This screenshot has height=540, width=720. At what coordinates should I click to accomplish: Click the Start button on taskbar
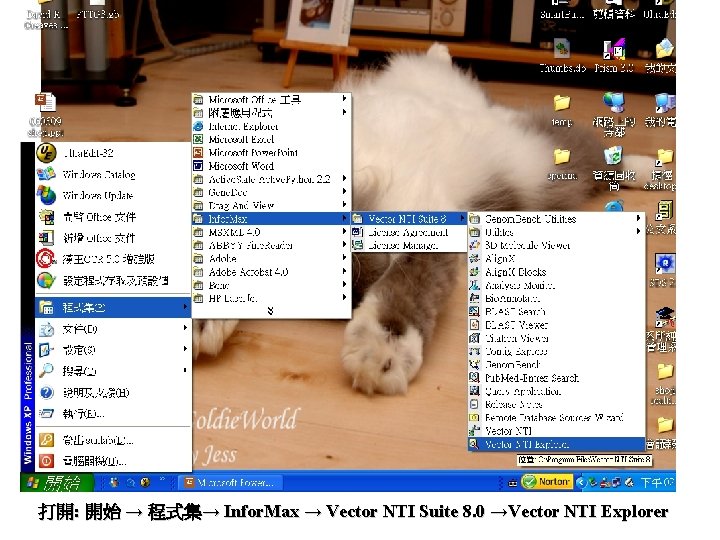(56, 482)
